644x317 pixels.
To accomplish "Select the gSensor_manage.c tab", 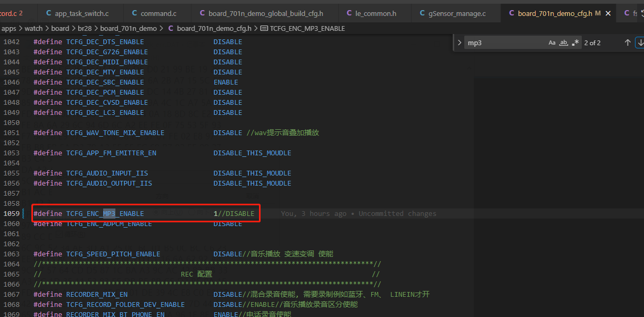I will [455, 13].
